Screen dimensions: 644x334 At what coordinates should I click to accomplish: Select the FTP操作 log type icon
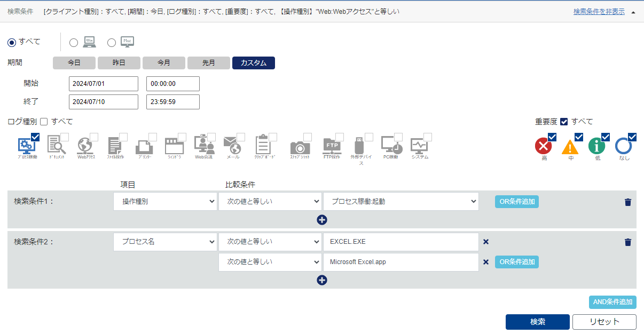tap(332, 145)
